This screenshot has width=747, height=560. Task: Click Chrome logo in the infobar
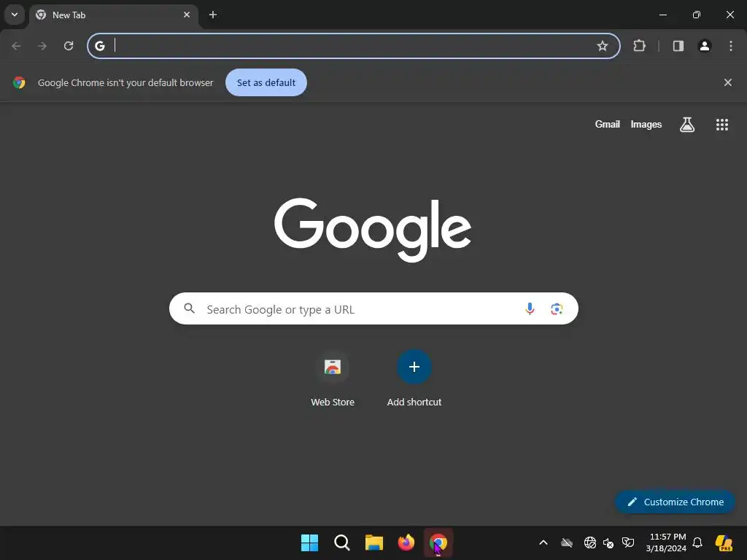coord(19,82)
